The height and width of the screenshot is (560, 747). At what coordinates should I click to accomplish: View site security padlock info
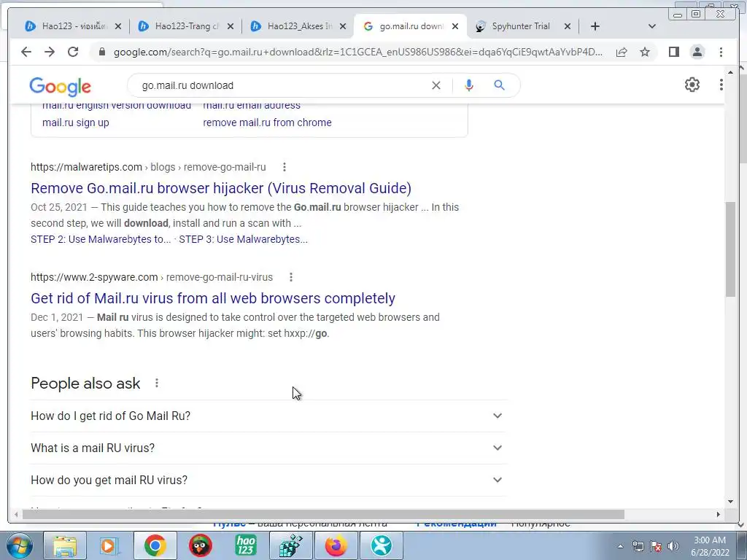click(101, 52)
